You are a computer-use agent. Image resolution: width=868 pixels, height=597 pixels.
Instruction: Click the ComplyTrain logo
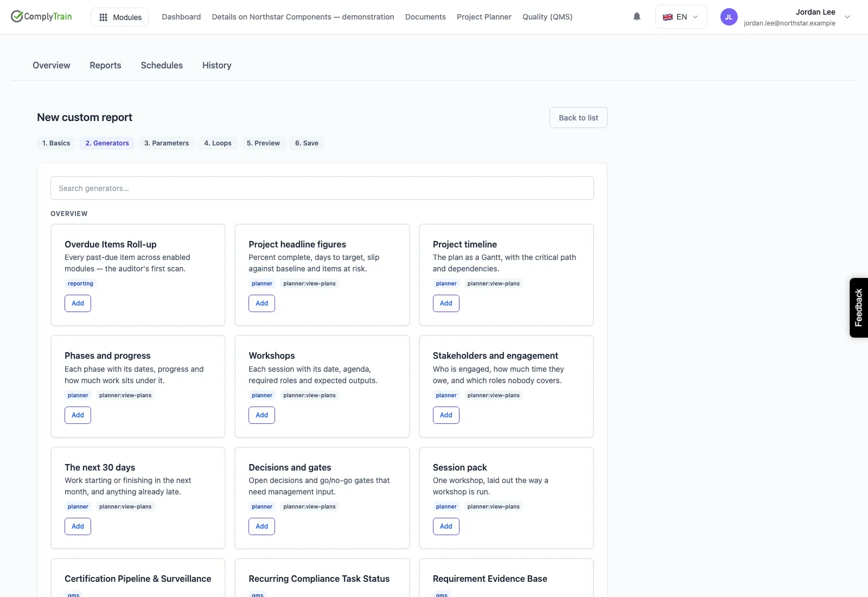[x=41, y=16]
